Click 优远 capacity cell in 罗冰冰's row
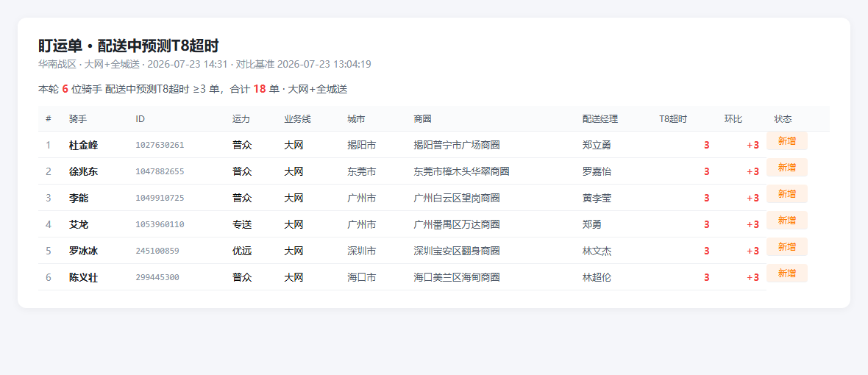 [242, 251]
